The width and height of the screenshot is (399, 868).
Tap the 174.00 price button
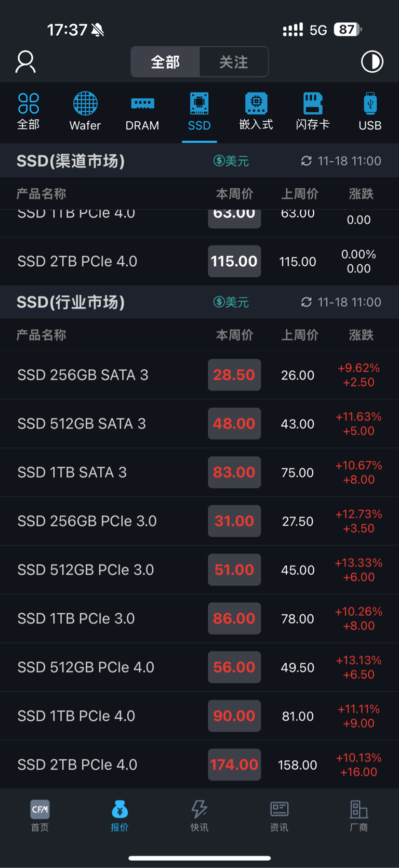[x=234, y=765]
